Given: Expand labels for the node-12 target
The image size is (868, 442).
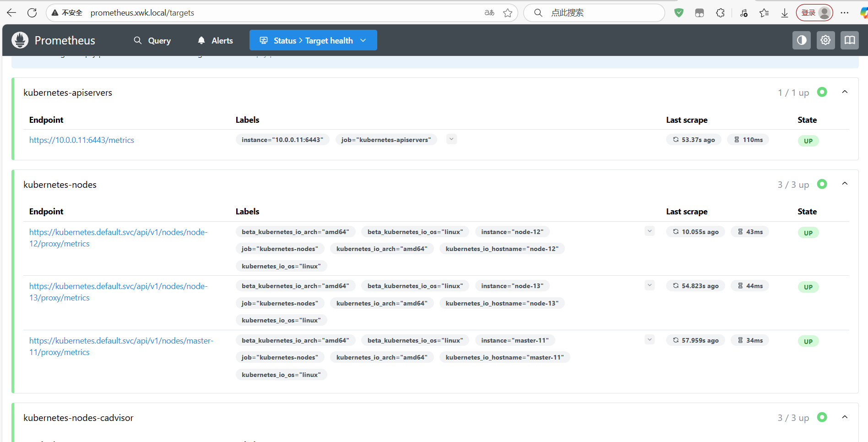Looking at the screenshot, I should click(649, 231).
